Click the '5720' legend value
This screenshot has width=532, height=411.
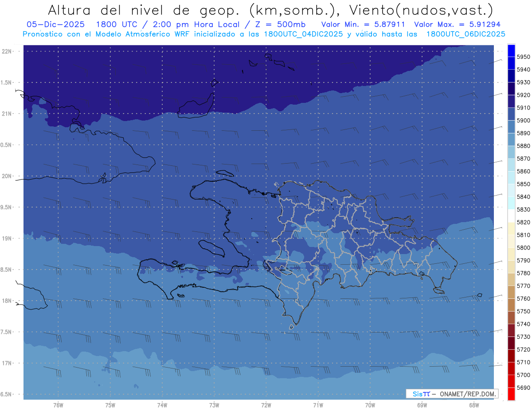(x=523, y=350)
